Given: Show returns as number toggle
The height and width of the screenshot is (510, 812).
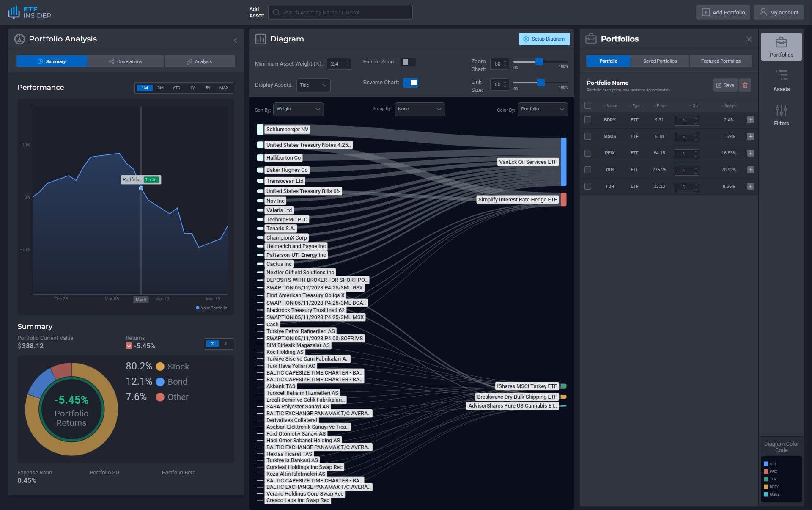Looking at the screenshot, I should coord(225,344).
